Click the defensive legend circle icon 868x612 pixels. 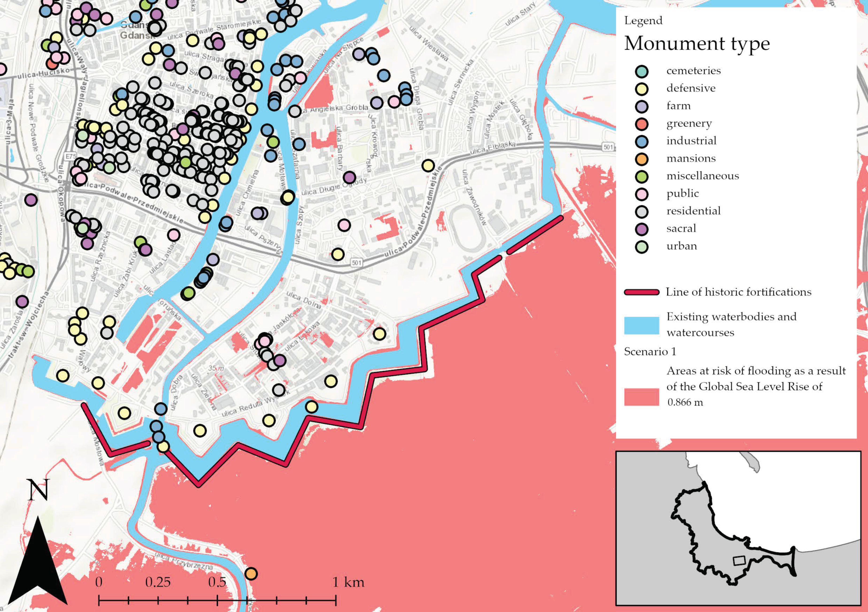[x=641, y=89]
